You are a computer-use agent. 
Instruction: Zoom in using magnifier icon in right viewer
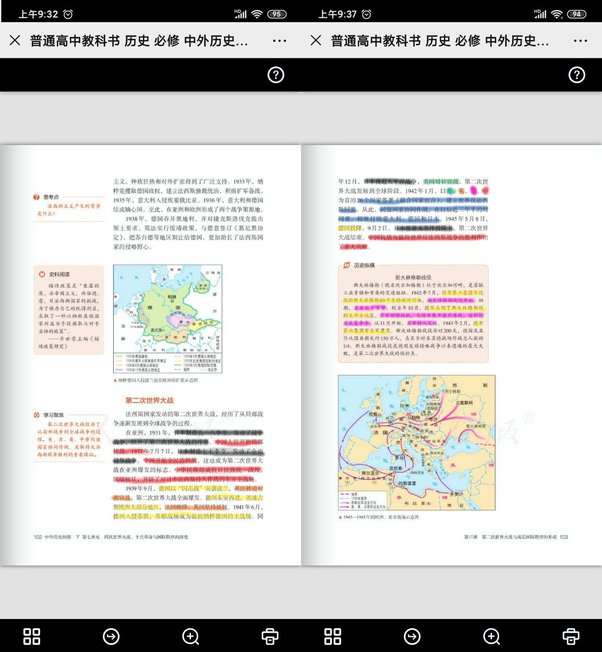(492, 636)
